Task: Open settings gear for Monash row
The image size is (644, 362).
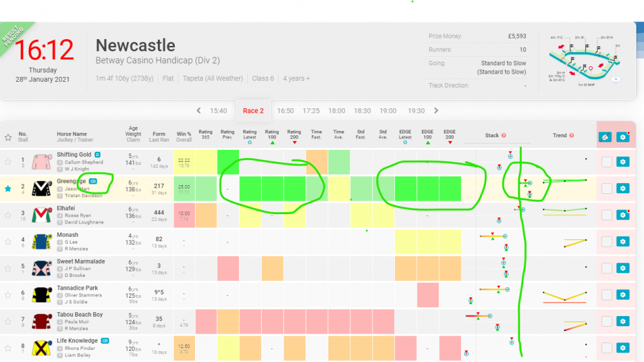Action: pyautogui.click(x=622, y=242)
